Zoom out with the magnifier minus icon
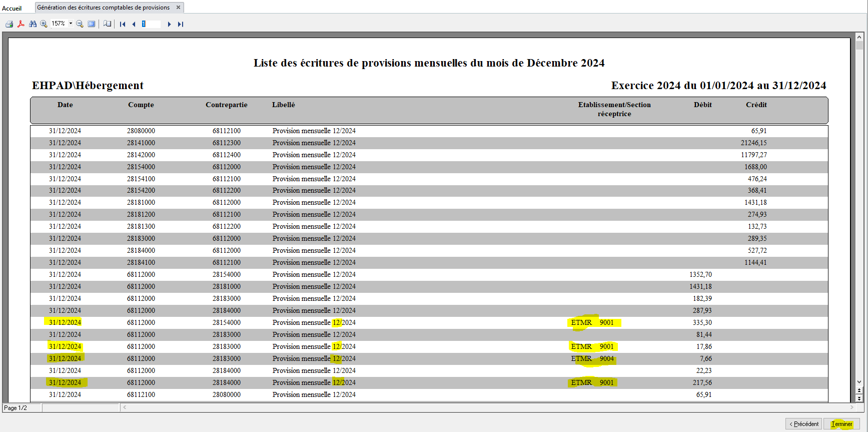The width and height of the screenshot is (868, 432). click(x=80, y=24)
